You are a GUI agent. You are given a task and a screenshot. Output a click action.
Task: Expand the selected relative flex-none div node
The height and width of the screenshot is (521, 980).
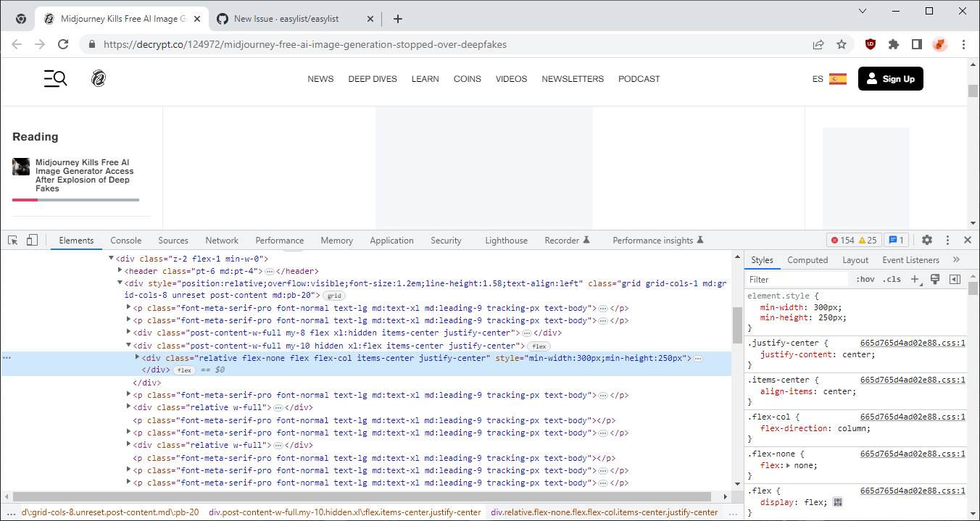point(138,358)
